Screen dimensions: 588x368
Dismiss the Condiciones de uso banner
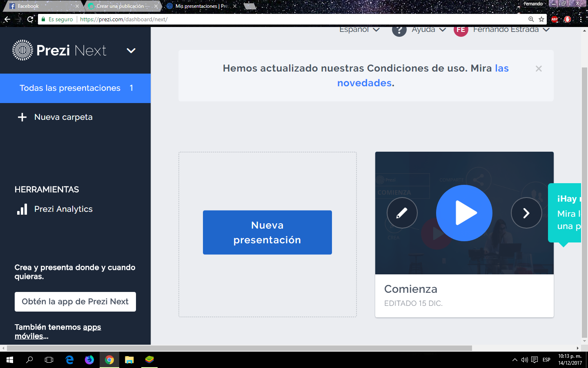pyautogui.click(x=539, y=69)
